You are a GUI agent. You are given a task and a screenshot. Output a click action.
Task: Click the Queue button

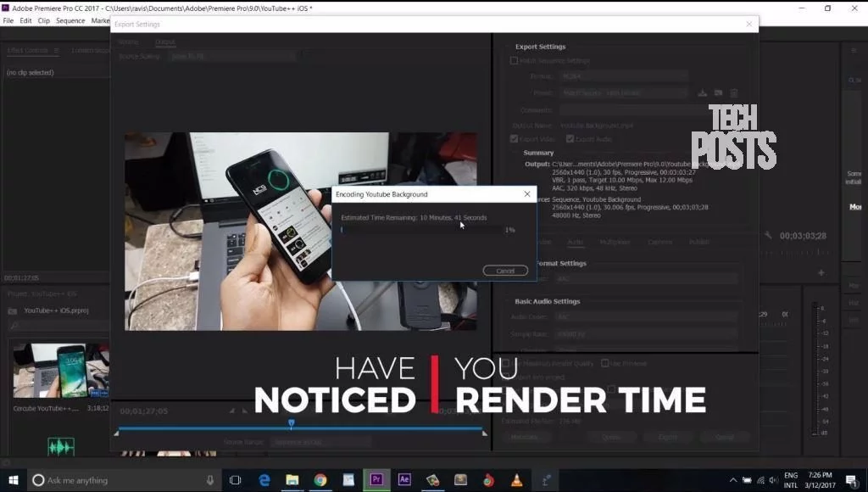pyautogui.click(x=611, y=437)
